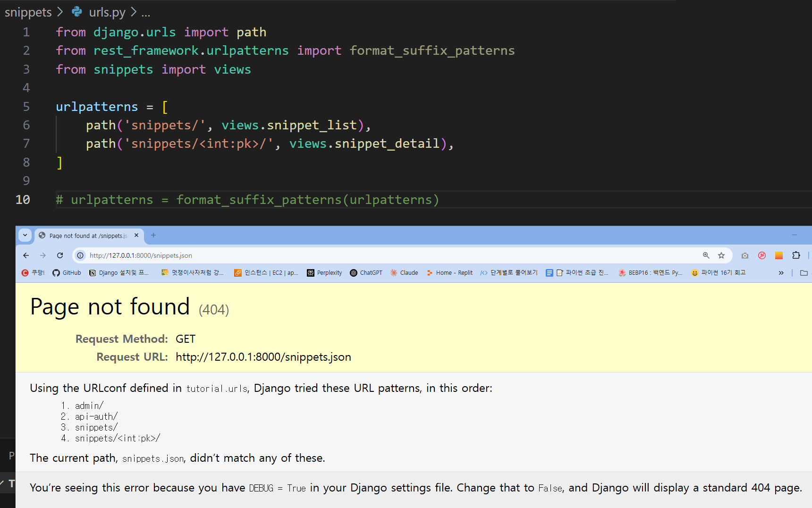
Task: Click the browser back arrow
Action: pyautogui.click(x=26, y=255)
